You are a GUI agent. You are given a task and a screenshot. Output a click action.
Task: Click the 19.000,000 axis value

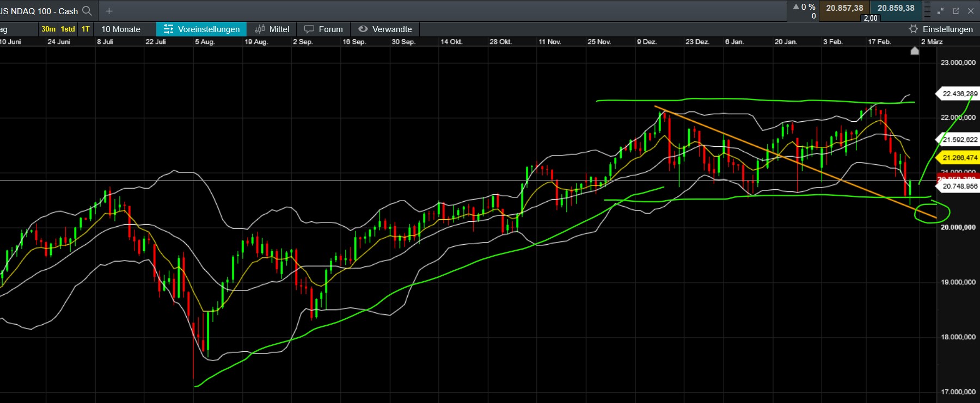[x=958, y=282]
